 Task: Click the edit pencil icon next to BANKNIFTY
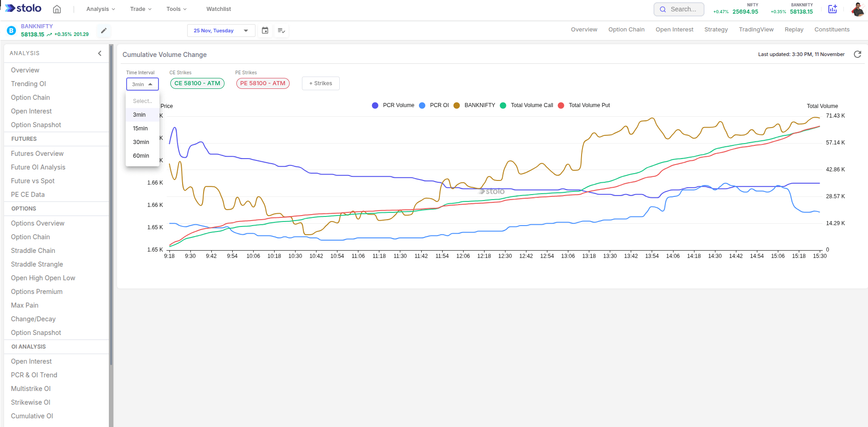(103, 31)
